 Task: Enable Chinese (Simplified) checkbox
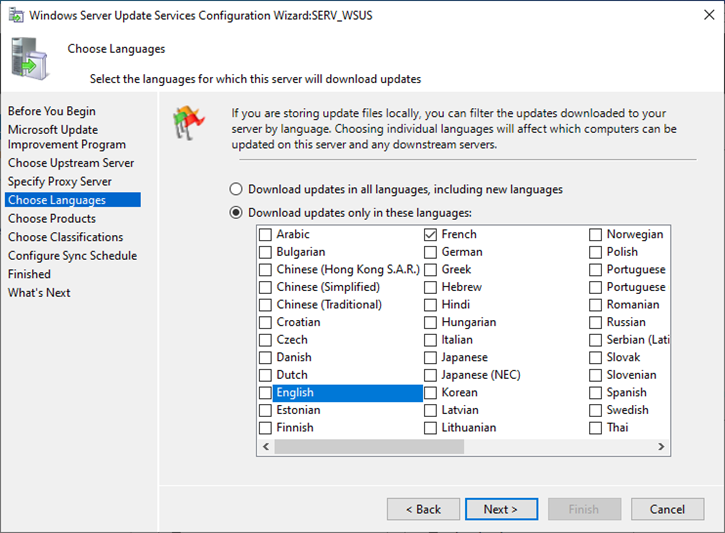click(x=265, y=287)
